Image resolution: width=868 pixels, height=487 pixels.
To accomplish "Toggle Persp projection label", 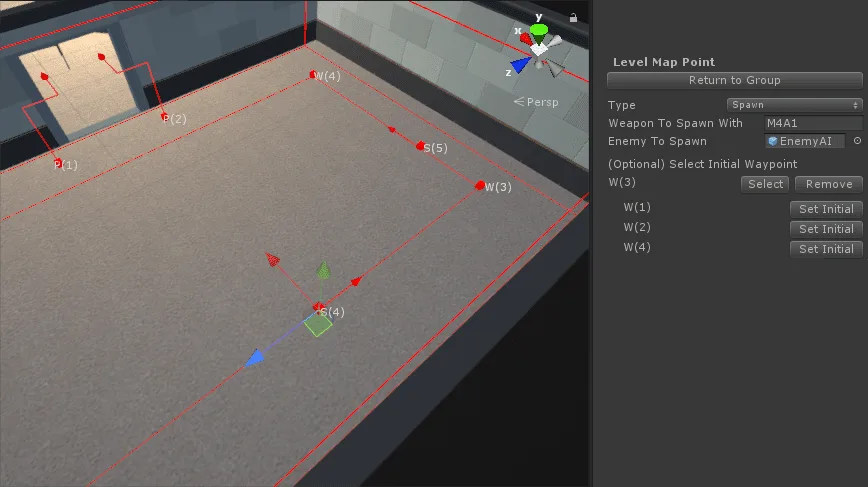I will pos(536,102).
